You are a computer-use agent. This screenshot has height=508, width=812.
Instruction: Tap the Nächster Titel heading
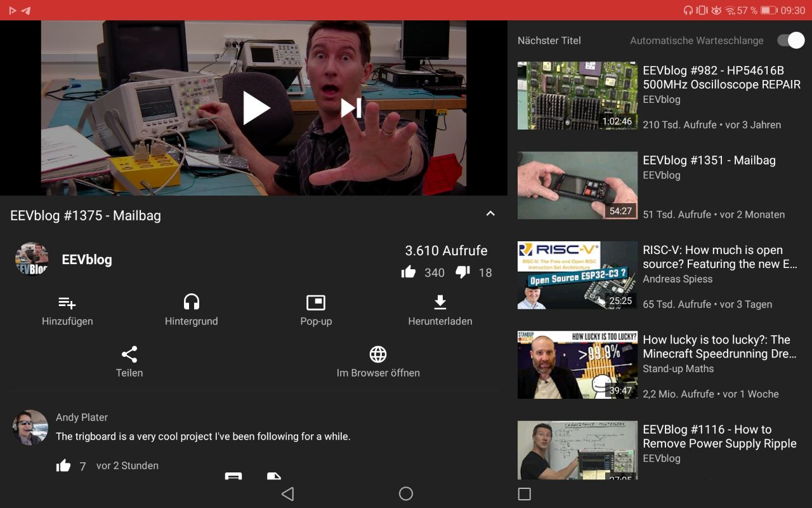click(x=549, y=40)
